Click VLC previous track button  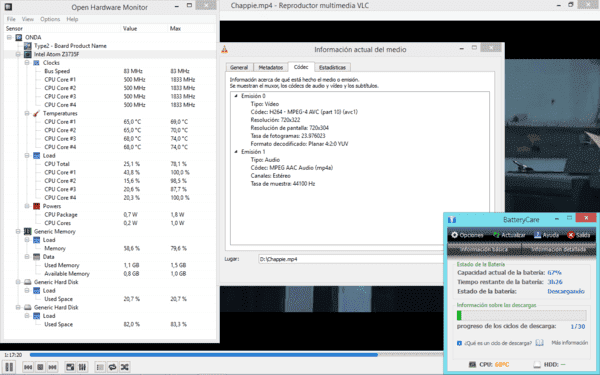28,367
